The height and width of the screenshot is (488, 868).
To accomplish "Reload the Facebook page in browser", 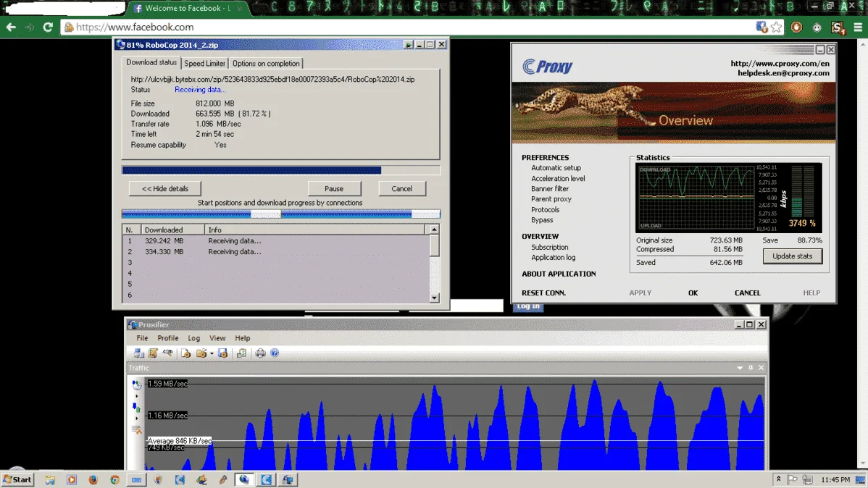I will point(48,27).
